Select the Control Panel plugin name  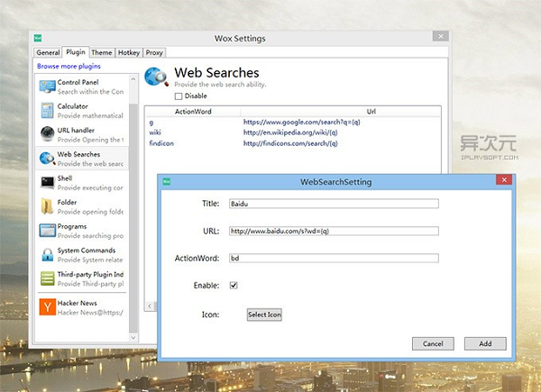click(78, 82)
